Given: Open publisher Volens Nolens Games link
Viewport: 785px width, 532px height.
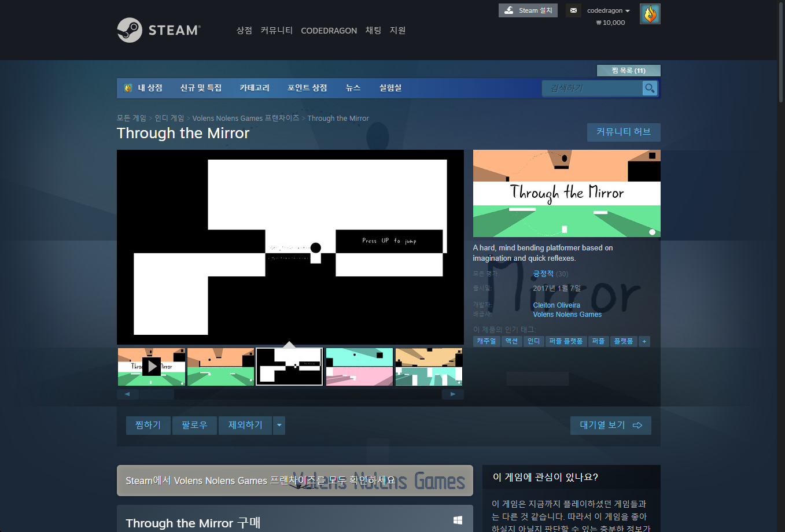Looking at the screenshot, I should 567,315.
